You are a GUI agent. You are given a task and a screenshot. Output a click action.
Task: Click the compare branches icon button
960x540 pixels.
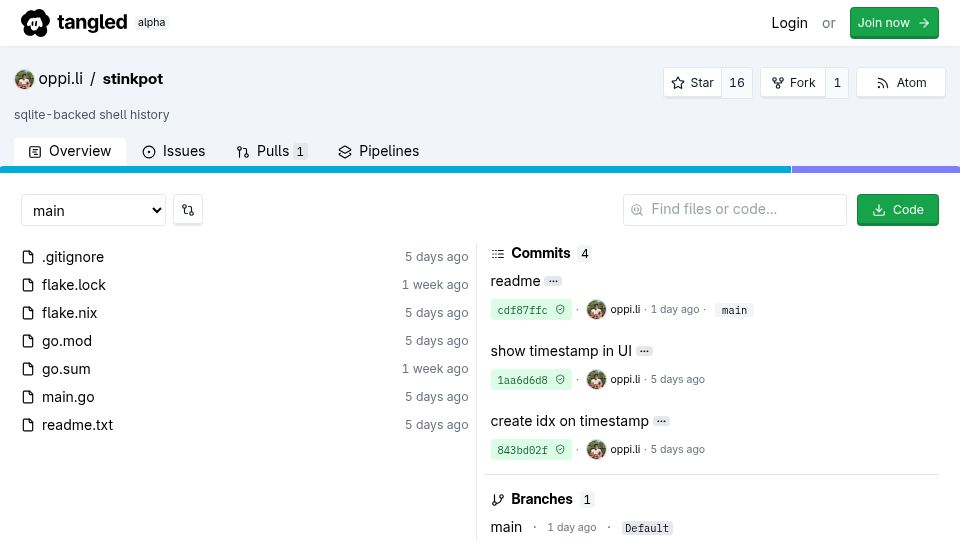tap(188, 210)
